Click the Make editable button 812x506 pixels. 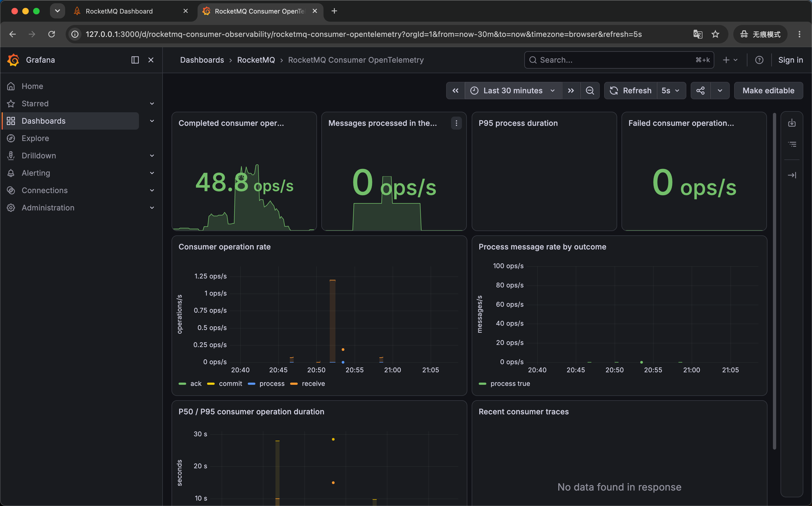tap(768, 91)
